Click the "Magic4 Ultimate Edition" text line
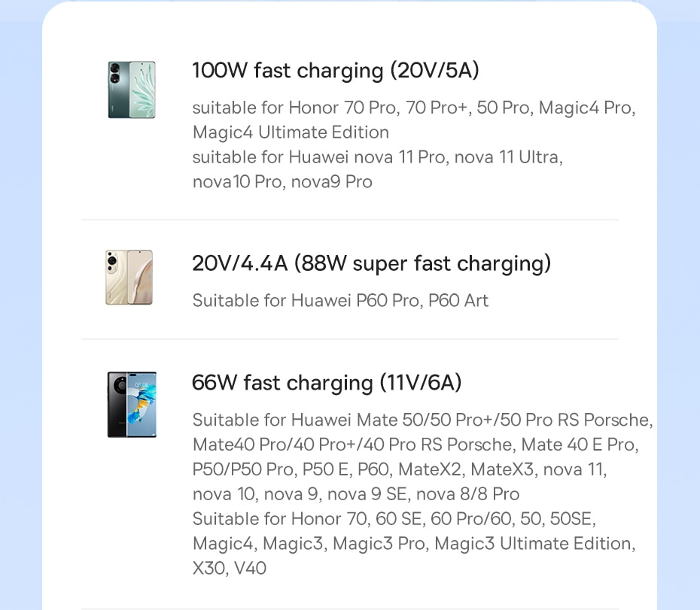This screenshot has height=610, width=700. [291, 132]
